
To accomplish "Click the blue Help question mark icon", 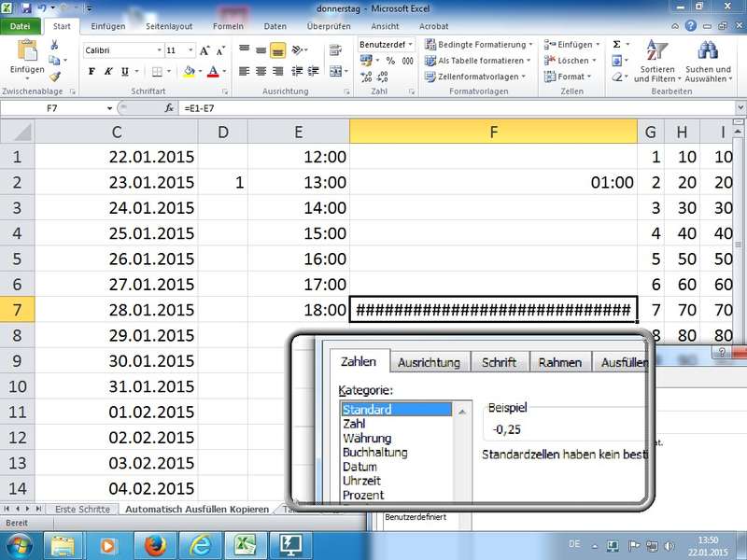I will [691, 26].
